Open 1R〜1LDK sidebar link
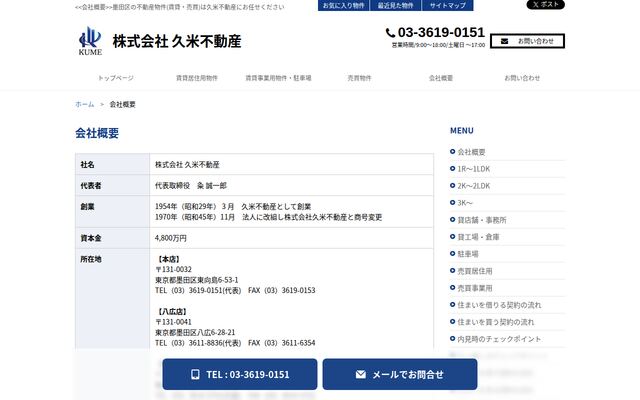640x400 pixels. tap(473, 169)
